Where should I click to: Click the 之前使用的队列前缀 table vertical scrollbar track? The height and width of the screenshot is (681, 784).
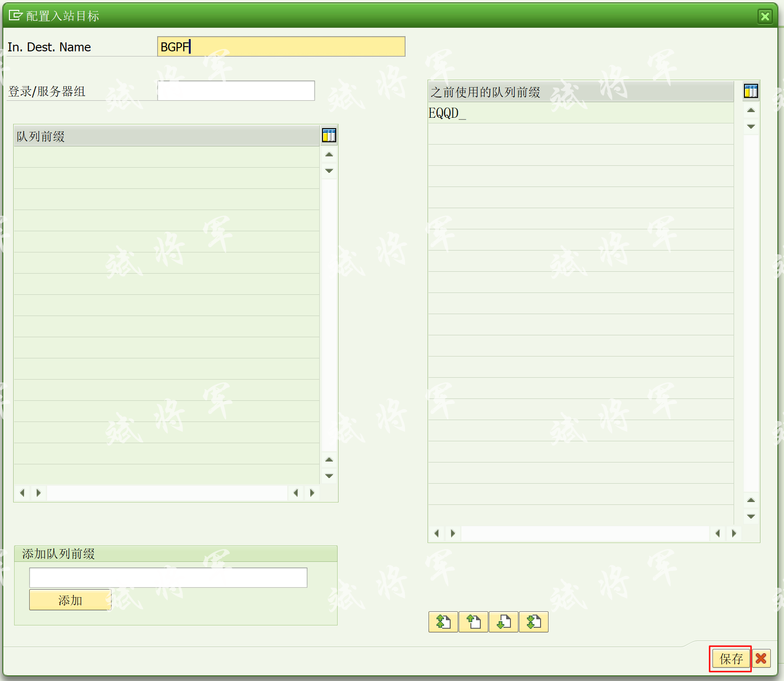click(751, 313)
